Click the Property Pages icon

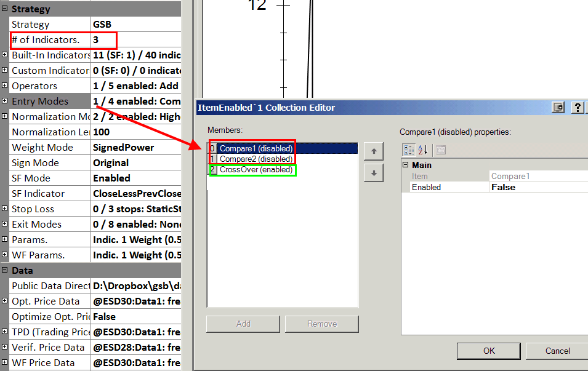[x=441, y=150]
